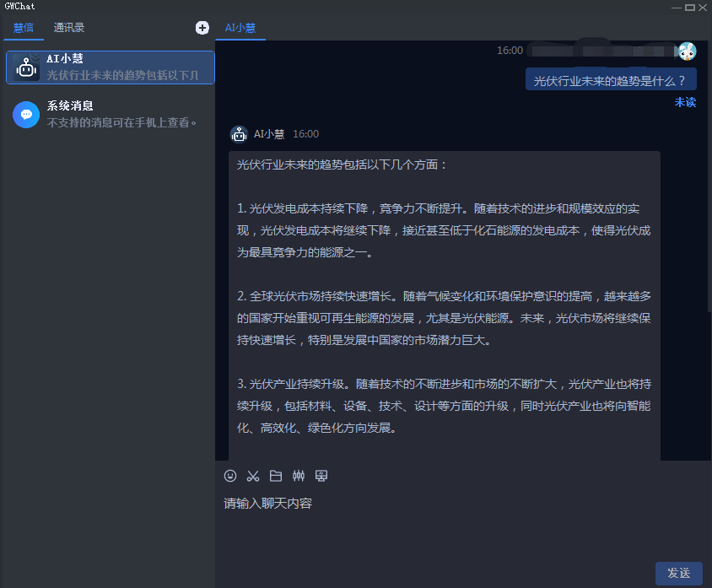The height and width of the screenshot is (588, 712).
Task: Click the 未读 status link
Action: pos(685,102)
